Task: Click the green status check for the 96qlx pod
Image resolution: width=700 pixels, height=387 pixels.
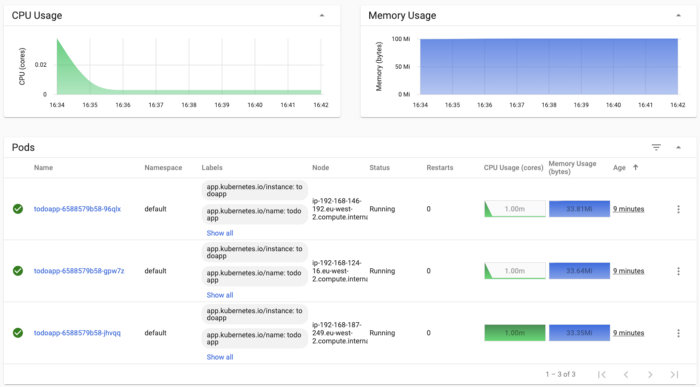Action: tap(18, 209)
